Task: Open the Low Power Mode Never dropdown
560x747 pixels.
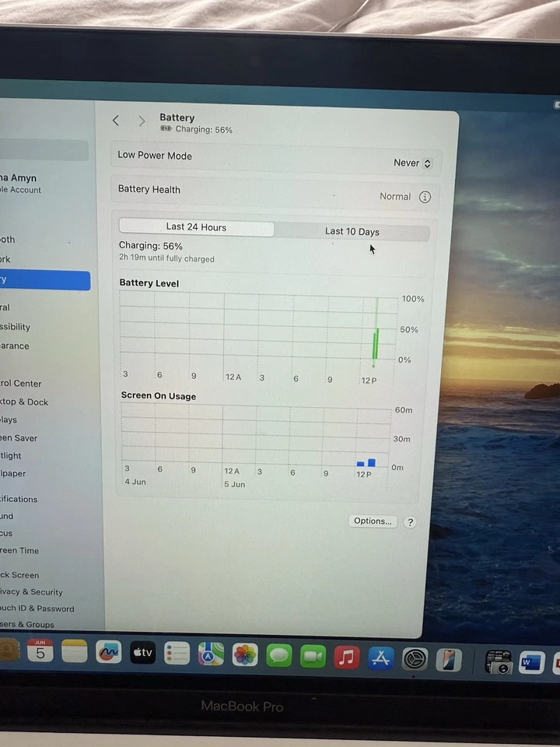Action: click(x=412, y=163)
